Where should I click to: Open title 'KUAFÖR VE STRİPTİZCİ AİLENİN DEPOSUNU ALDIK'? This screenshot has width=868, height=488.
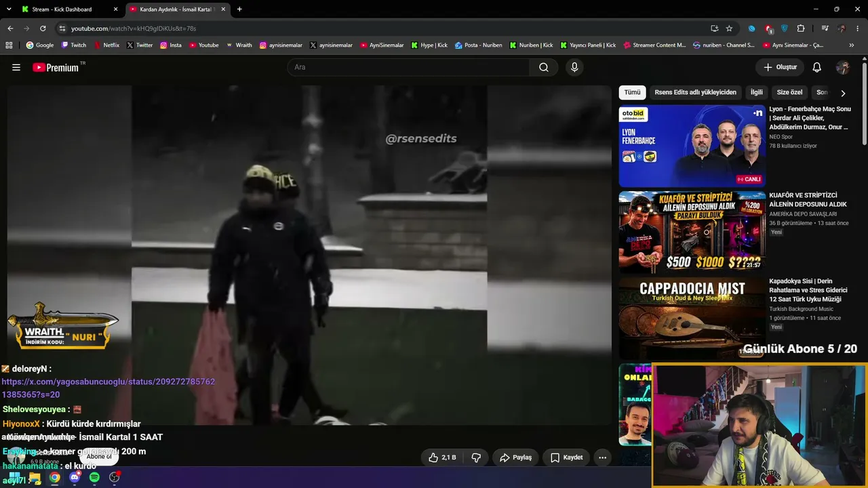(x=808, y=200)
